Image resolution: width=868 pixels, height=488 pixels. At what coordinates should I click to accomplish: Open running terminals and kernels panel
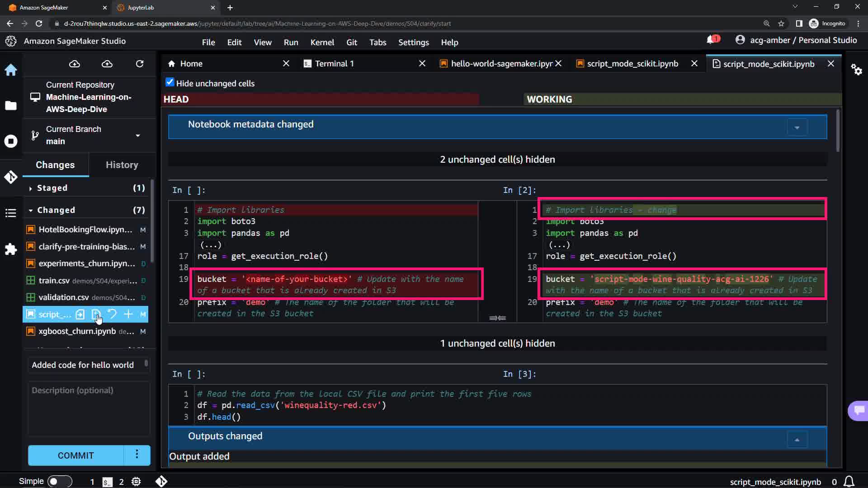click(x=11, y=141)
